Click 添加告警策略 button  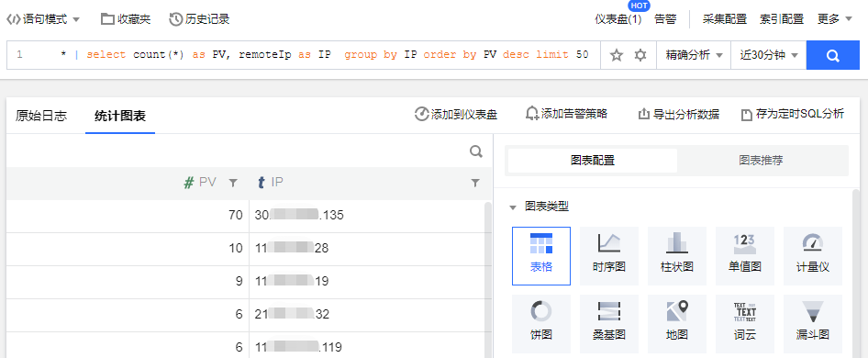point(566,114)
